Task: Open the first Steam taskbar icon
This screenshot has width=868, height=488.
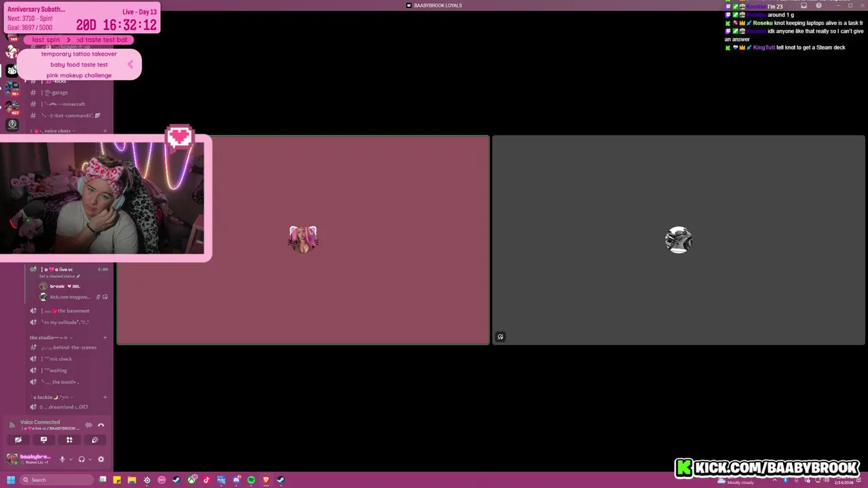Action: point(176,480)
